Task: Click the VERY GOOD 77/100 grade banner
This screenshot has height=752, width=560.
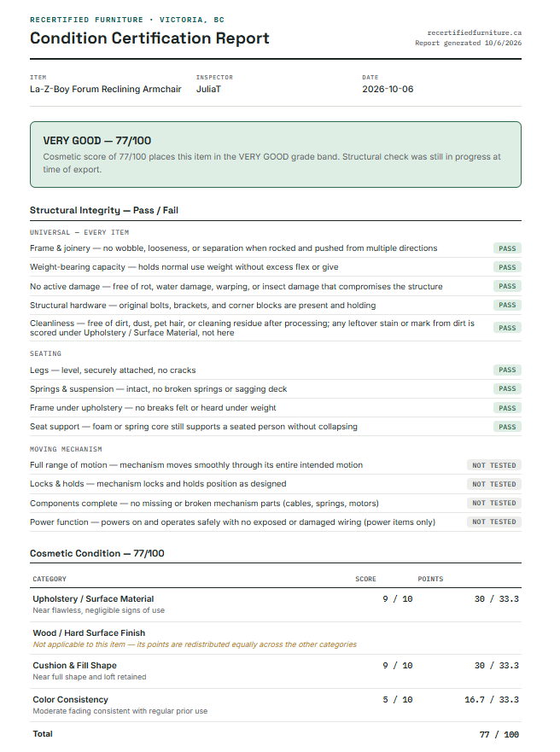Action: pyautogui.click(x=276, y=154)
